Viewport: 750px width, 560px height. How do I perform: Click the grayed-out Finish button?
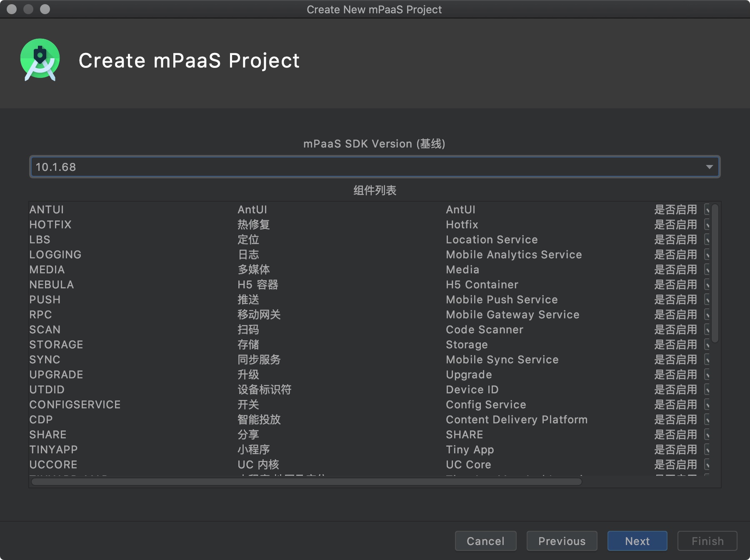pyautogui.click(x=707, y=541)
